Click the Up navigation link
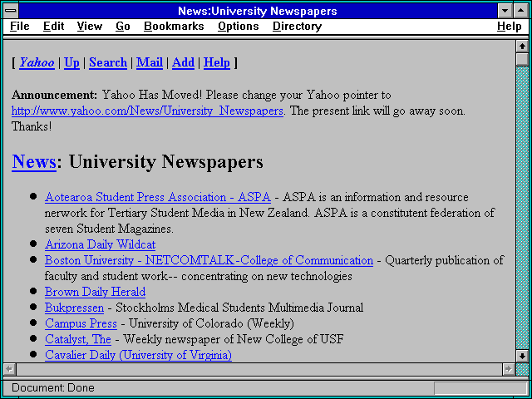The width and height of the screenshot is (532, 399). pos(71,63)
